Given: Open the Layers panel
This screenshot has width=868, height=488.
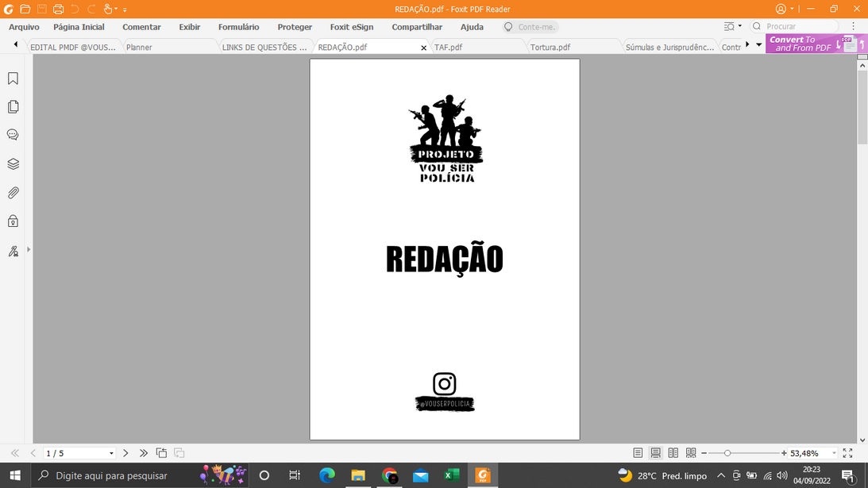Looking at the screenshot, I should pyautogui.click(x=13, y=163).
